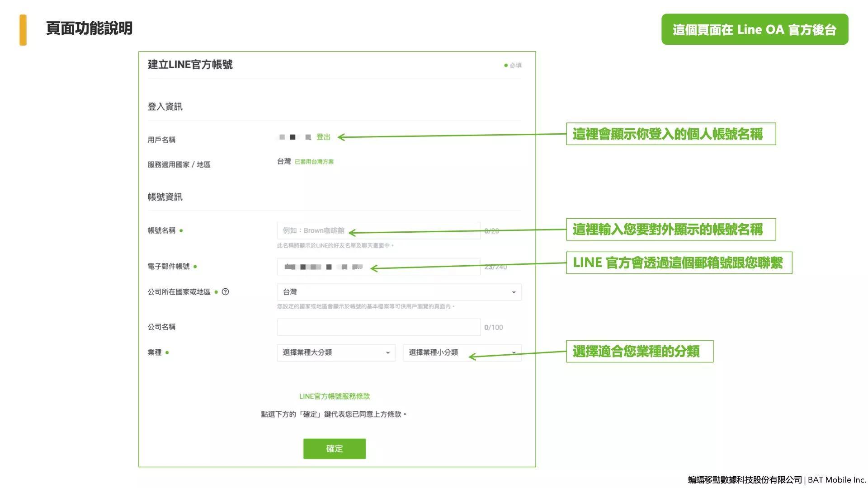This screenshot has width=868, height=488.
Task: Click the 選擇適合您業種的分類 callout box
Action: (639, 351)
